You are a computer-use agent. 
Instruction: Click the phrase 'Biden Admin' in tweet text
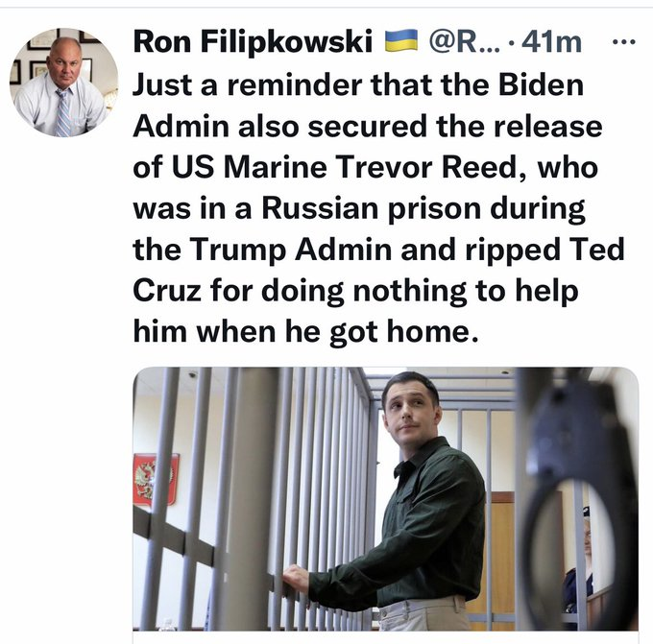pos(358,105)
